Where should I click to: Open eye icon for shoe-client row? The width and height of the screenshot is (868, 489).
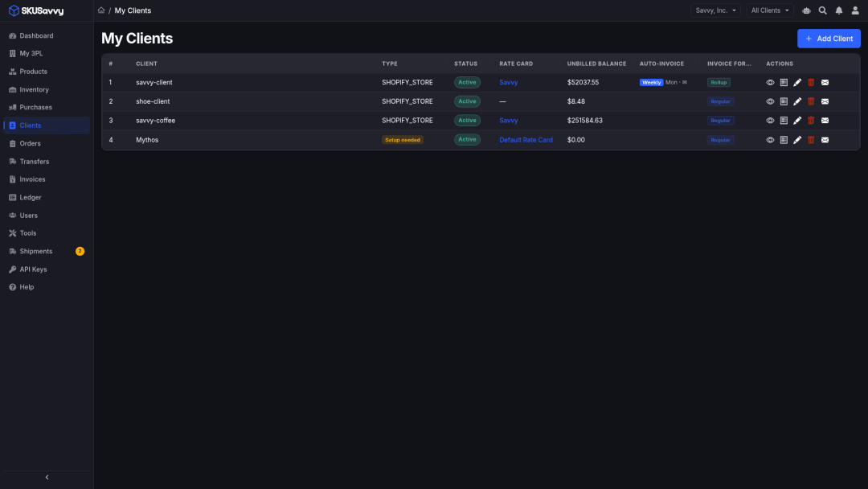pyautogui.click(x=770, y=101)
